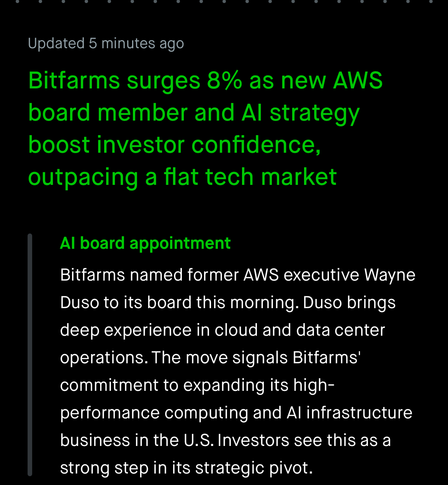The image size is (448, 485).
Task: Tap the 'Updated 5 minutes ago' timestamp
Action: [x=106, y=44]
